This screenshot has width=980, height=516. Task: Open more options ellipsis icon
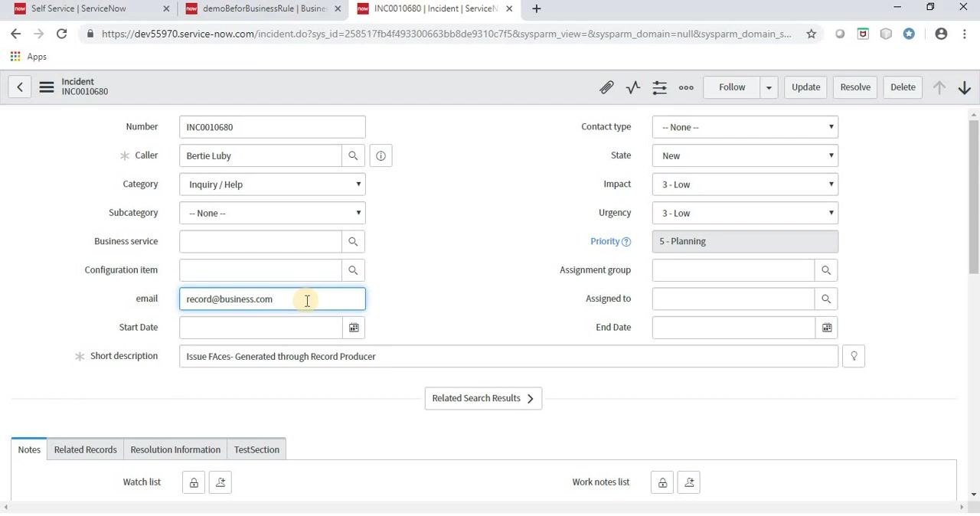coord(686,87)
